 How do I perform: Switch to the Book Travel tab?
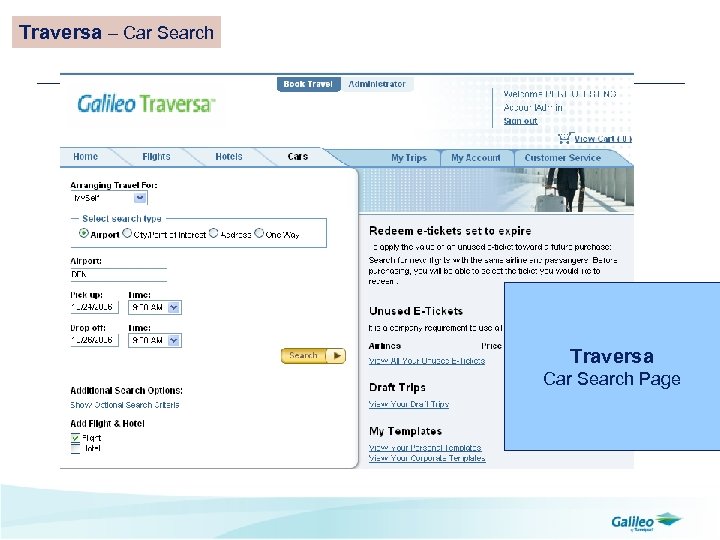pyautogui.click(x=308, y=84)
